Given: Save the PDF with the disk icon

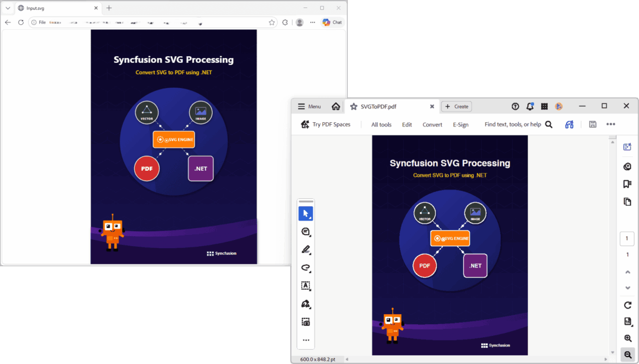Looking at the screenshot, I should [x=593, y=124].
